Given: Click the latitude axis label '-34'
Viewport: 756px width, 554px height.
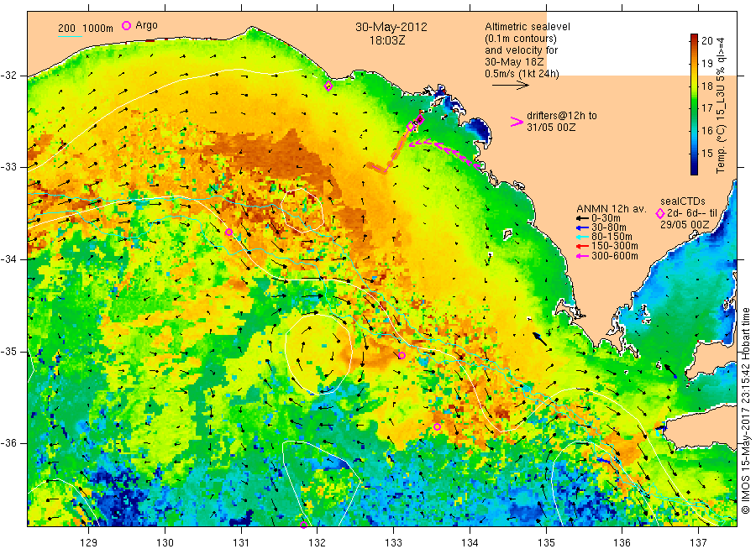Looking at the screenshot, I should point(8,259).
